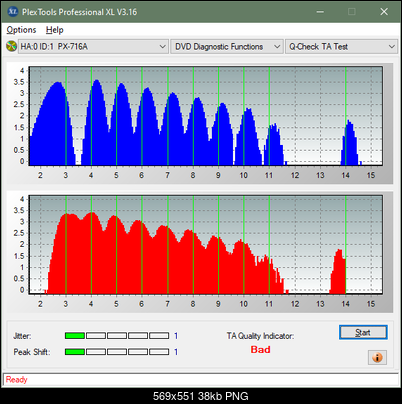Viewport: 402px width, 404px height.
Task: Minimize the PlexTools Professional window
Action: (320, 12)
